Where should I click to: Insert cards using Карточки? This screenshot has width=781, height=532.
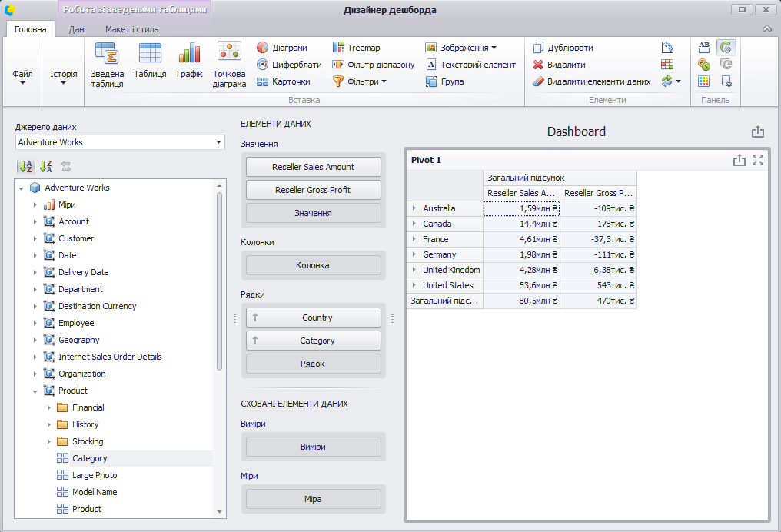click(x=284, y=81)
